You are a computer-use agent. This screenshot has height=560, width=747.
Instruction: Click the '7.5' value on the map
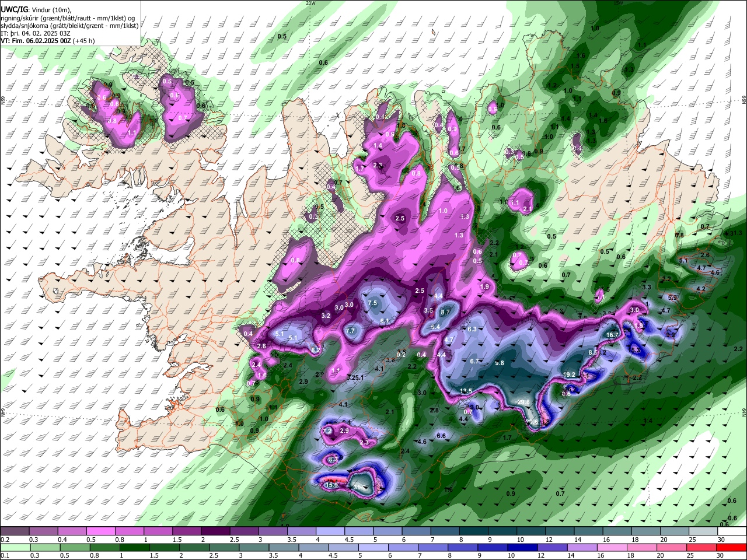[x=372, y=303]
